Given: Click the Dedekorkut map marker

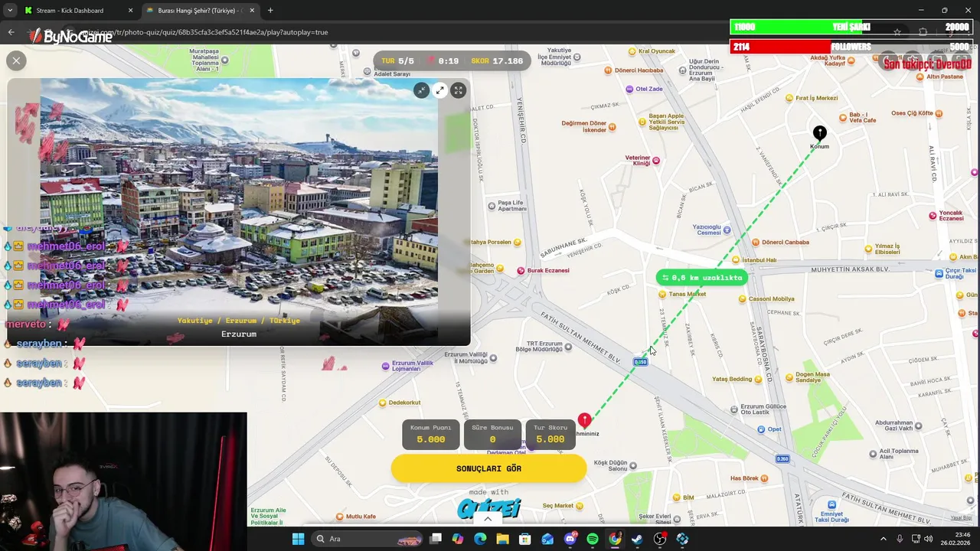Looking at the screenshot, I should [383, 403].
